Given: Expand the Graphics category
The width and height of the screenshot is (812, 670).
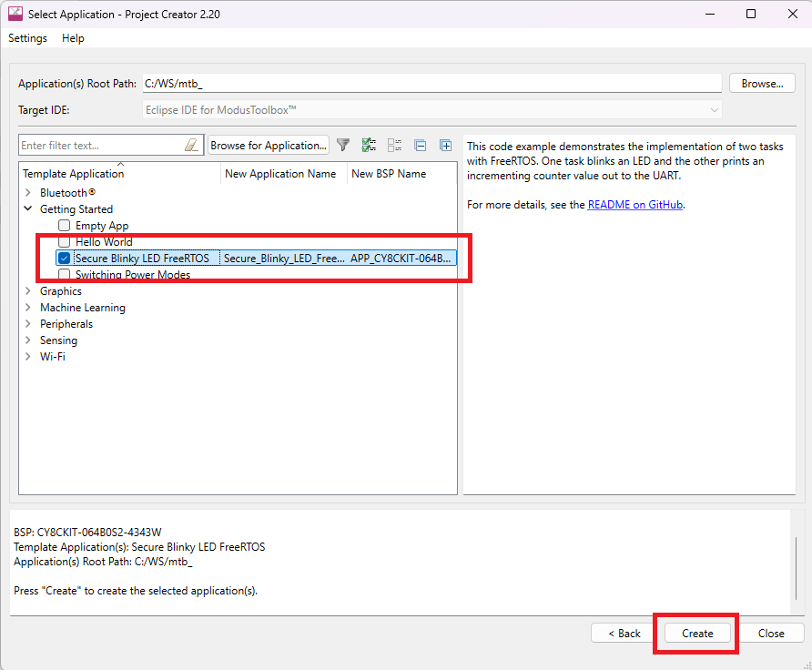Looking at the screenshot, I should click(x=28, y=291).
